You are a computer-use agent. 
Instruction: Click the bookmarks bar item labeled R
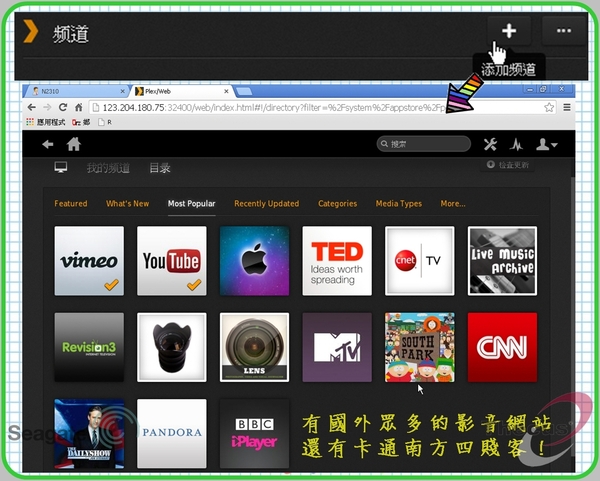[105, 122]
